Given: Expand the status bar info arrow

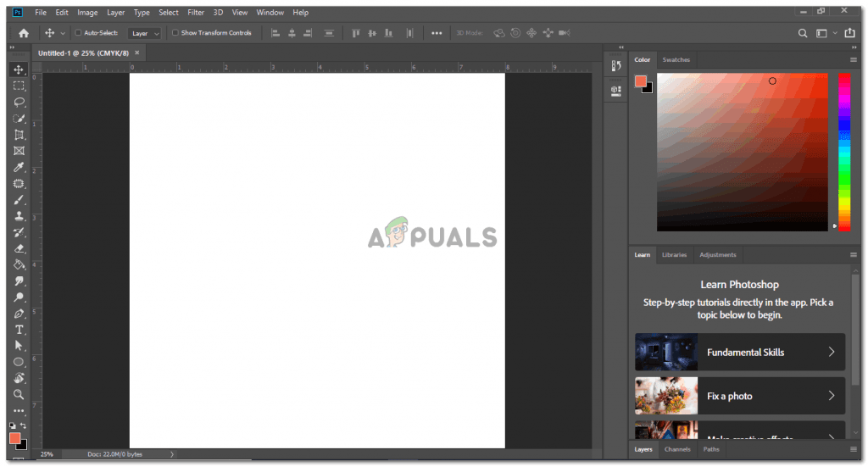Looking at the screenshot, I should [172, 454].
